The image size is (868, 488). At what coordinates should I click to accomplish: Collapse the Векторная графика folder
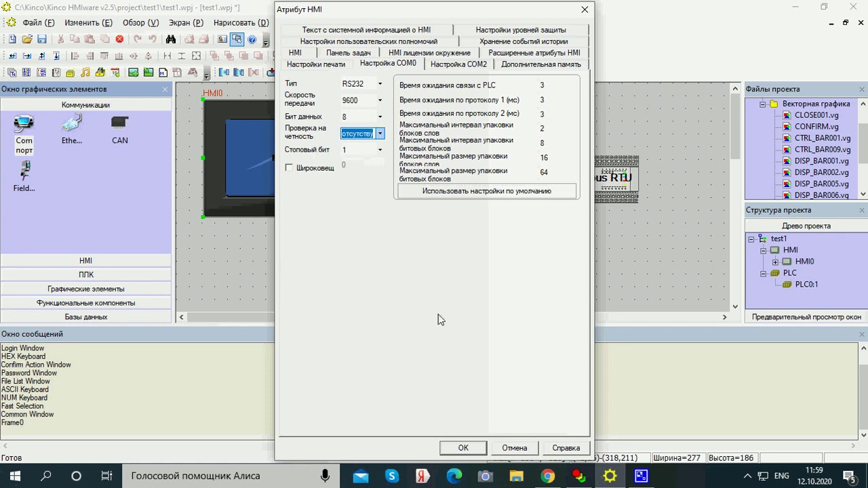pyautogui.click(x=762, y=104)
